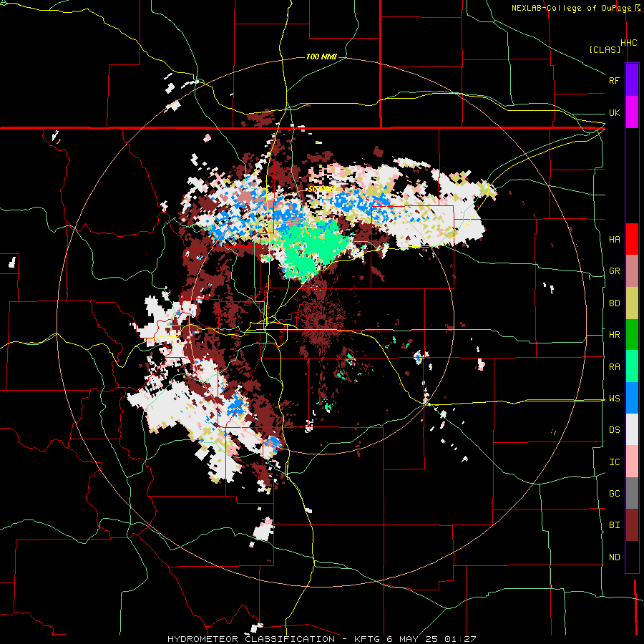Click the WS legend label

point(614,399)
